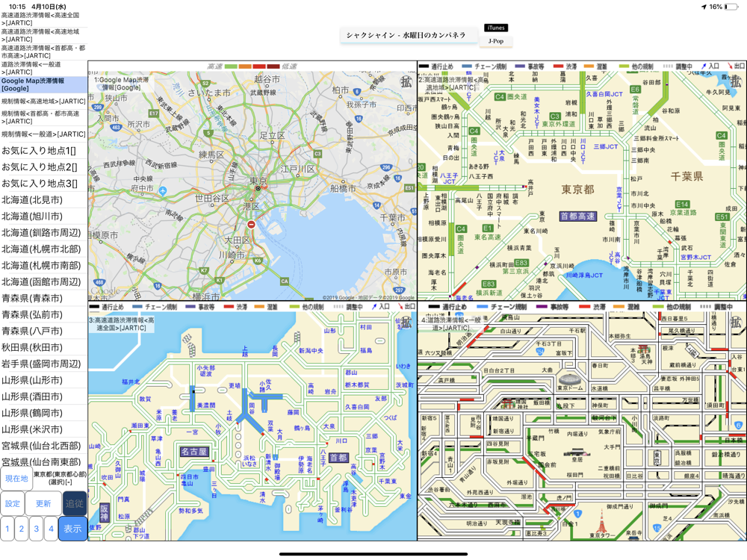Expand the 高速全国 JARTIC panel with 拡 button
This screenshot has height=560, width=747.
[406, 323]
